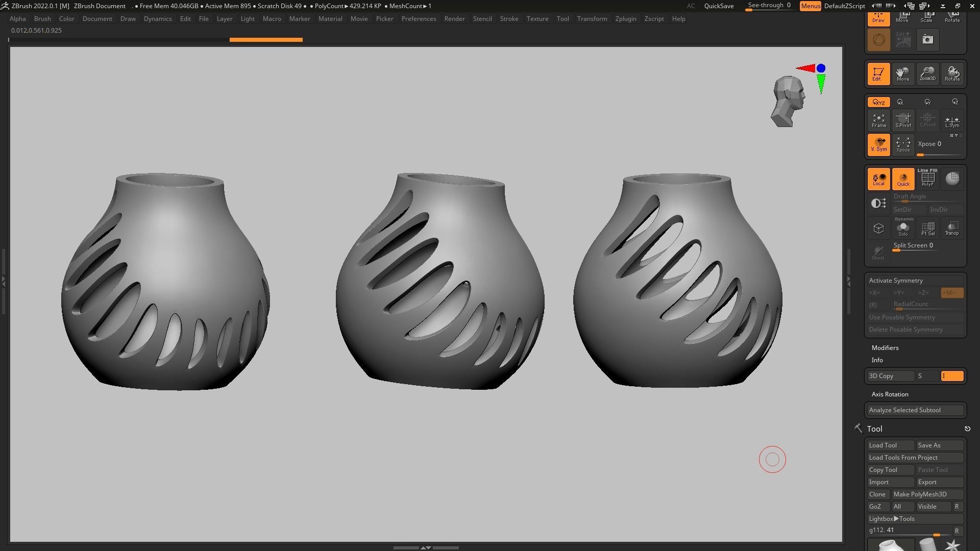This screenshot has height=551, width=980.
Task: Click the Tool palette refresh icon
Action: point(967,429)
